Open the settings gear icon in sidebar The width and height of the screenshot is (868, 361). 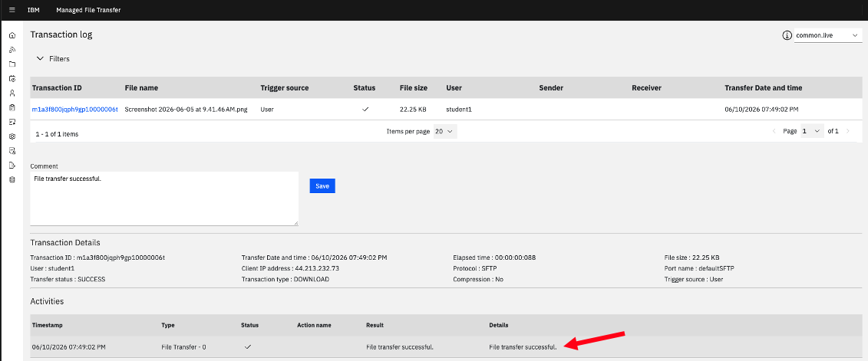pos(12,136)
